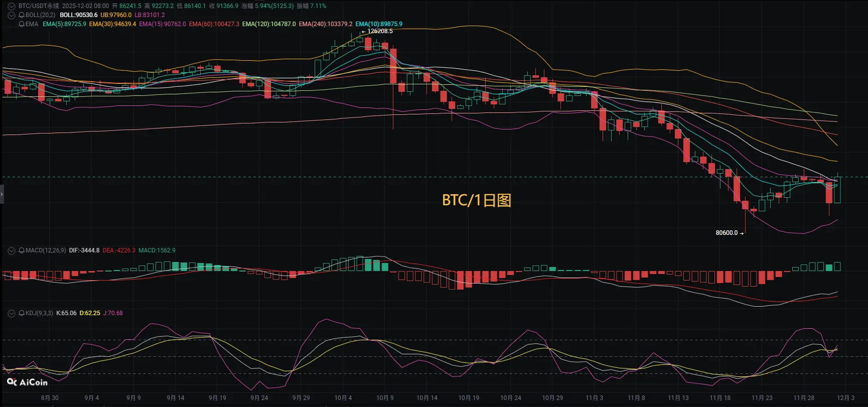This screenshot has width=868, height=407.
Task: Click the DIF:-3444.8 reading
Action: click(x=84, y=250)
